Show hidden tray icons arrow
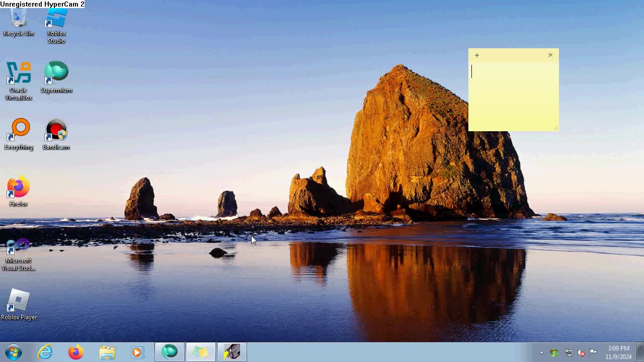Screen dimensions: 644x362 (541, 352)
